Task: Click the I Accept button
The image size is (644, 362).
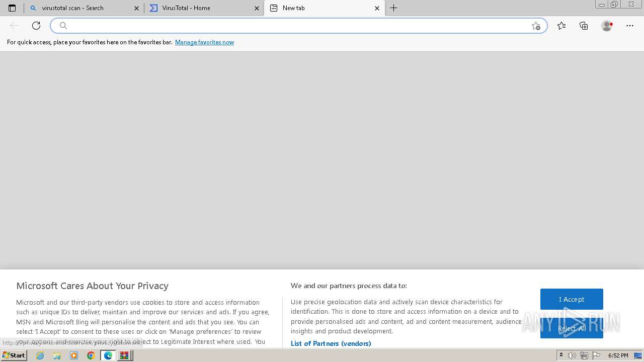Action: point(572,299)
